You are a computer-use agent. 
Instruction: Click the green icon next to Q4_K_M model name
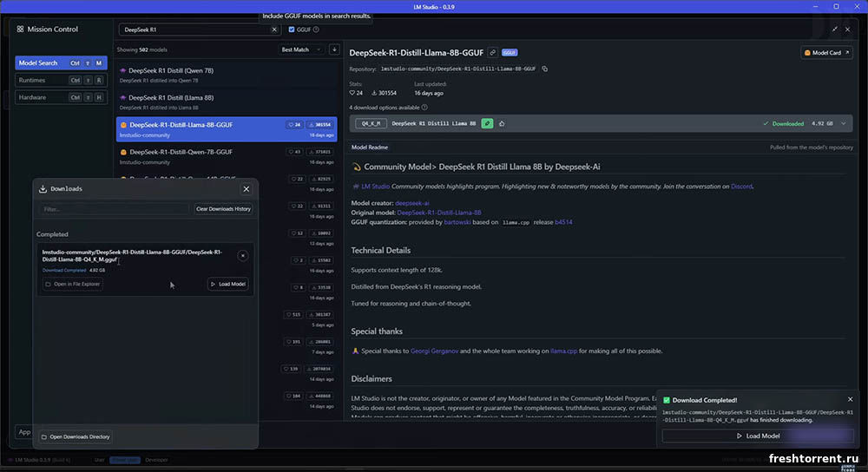click(487, 124)
